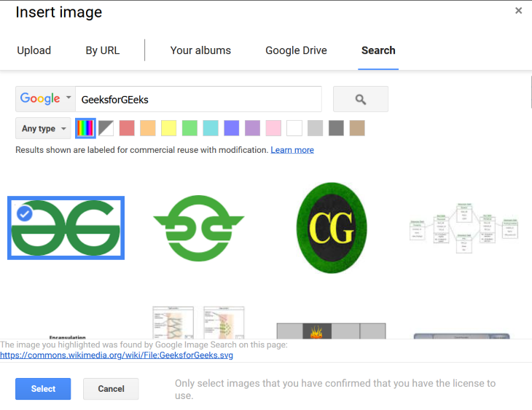Close the Insert image dialog
The height and width of the screenshot is (410, 532).
pyautogui.click(x=518, y=11)
